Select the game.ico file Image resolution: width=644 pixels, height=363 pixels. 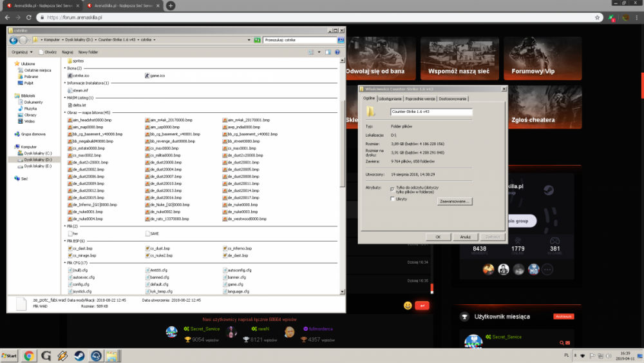tap(155, 75)
